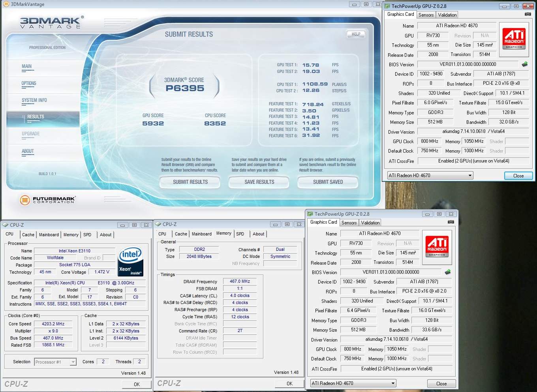Click Close button in lower GPU-Z window
Screen dimensions: 537x392
441,384
